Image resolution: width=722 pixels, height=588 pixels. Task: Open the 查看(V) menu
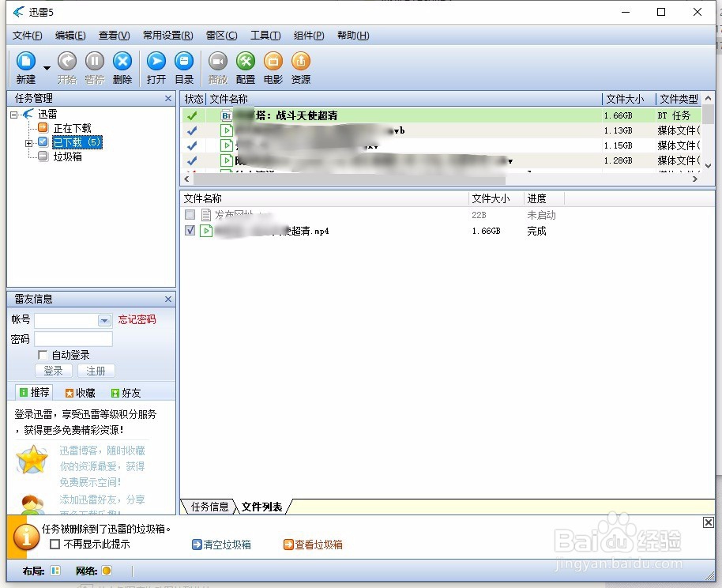point(114,36)
